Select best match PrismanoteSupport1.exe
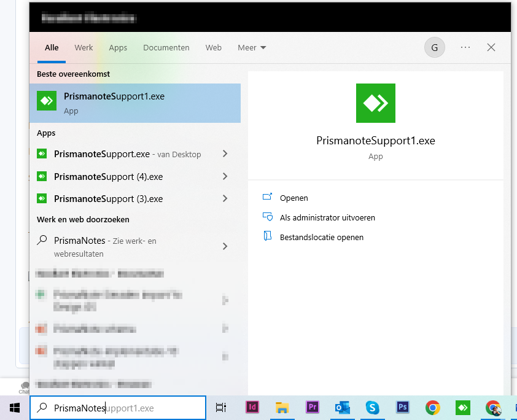This screenshot has height=420, width=517. point(135,103)
